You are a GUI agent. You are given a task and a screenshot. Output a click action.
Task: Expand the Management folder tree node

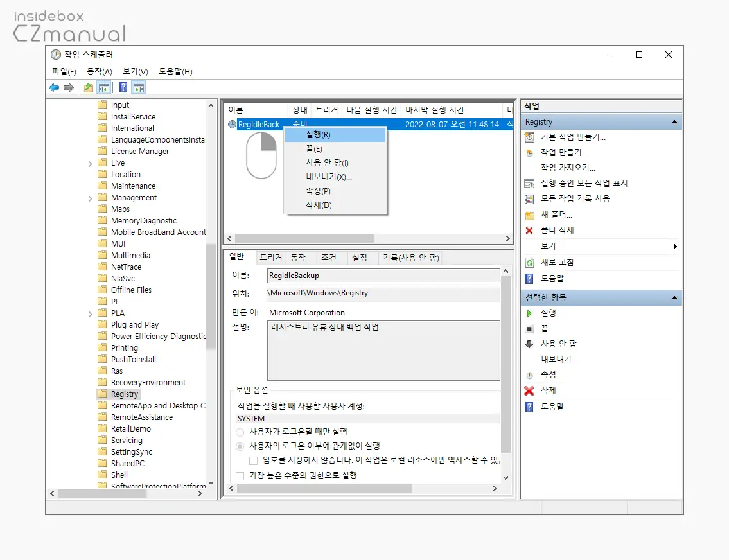(90, 198)
